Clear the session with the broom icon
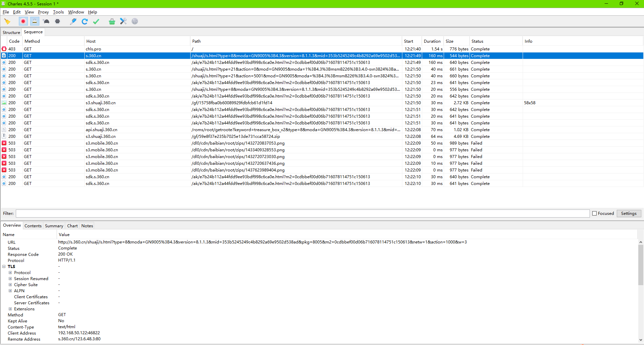The height and width of the screenshot is (345, 644). click(x=7, y=22)
